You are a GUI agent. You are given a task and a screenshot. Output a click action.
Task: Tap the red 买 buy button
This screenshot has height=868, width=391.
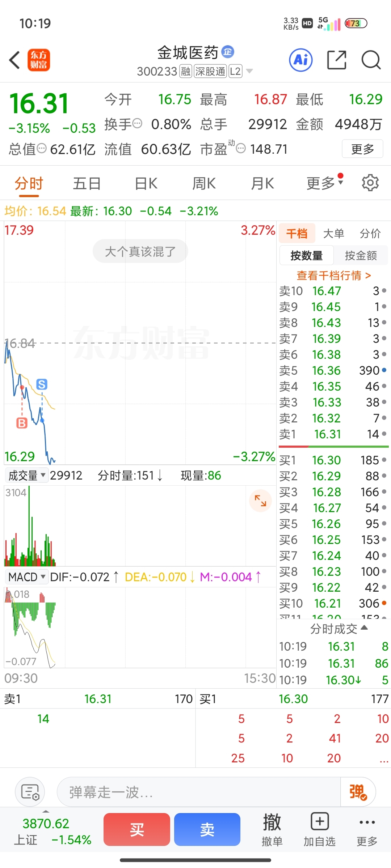tap(137, 829)
